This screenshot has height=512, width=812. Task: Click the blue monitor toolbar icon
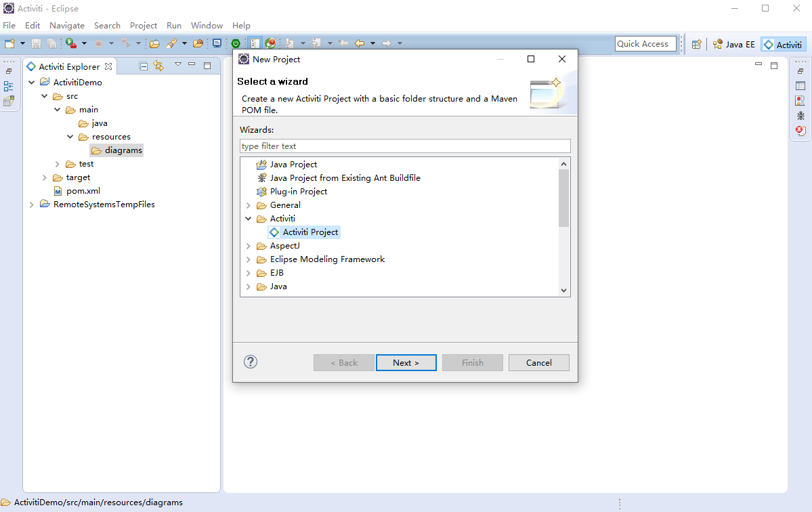[217, 43]
